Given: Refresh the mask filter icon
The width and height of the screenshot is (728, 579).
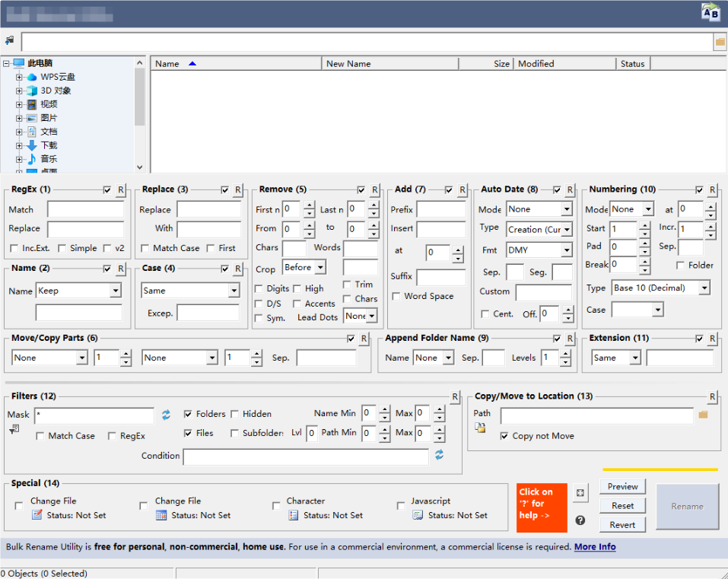Looking at the screenshot, I should pos(166,415).
